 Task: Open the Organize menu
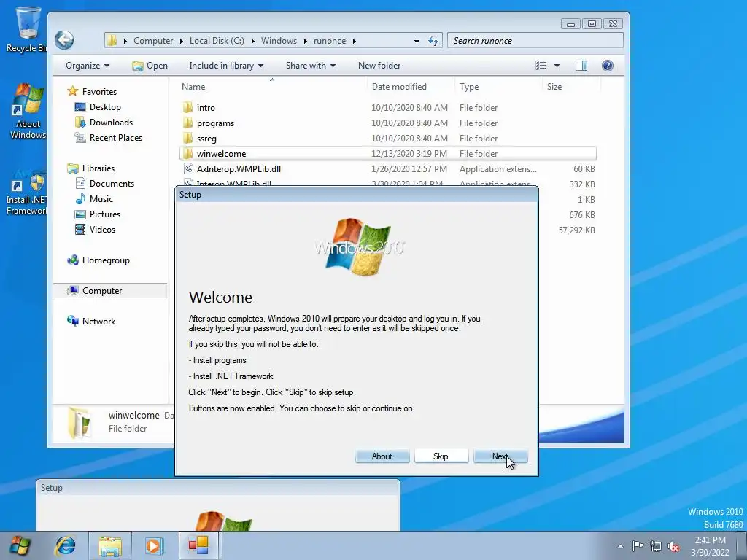88,66
